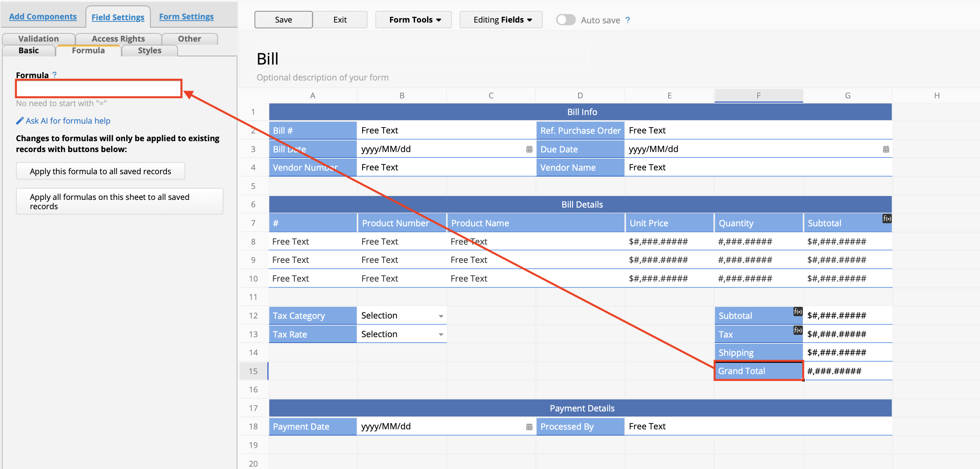Click the Exit button

pyautogui.click(x=340, y=20)
